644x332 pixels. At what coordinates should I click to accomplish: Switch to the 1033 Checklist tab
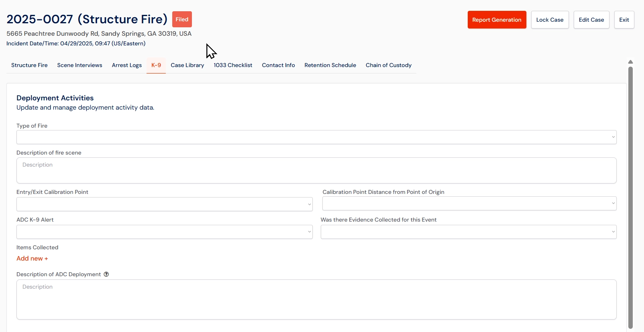(233, 65)
